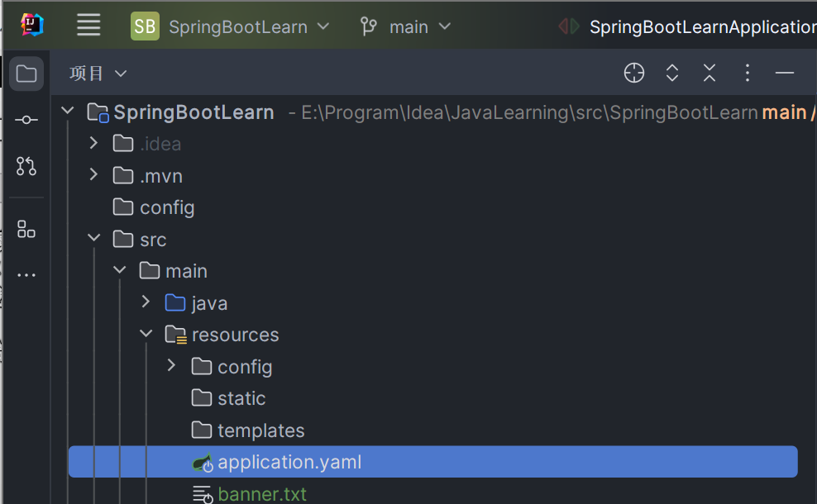The height and width of the screenshot is (504, 817).
Task: Open the SpringBootLearn project dropdown
Action: coord(249,26)
